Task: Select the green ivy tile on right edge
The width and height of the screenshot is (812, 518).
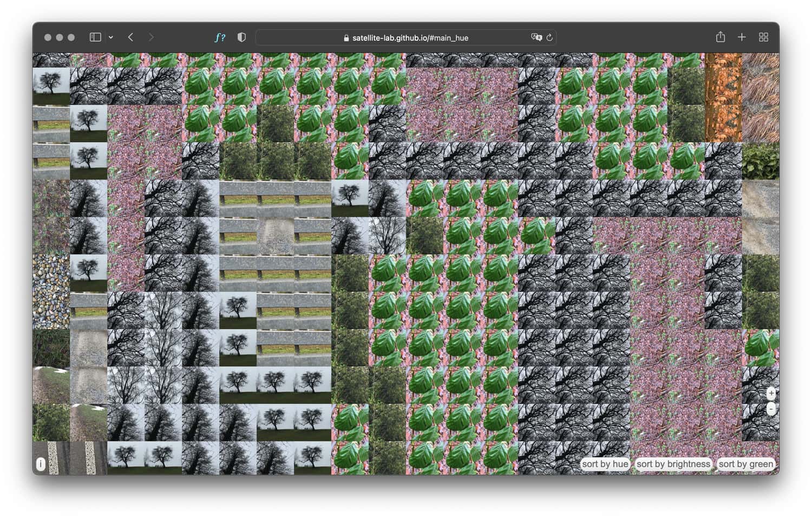Action: [x=761, y=163]
